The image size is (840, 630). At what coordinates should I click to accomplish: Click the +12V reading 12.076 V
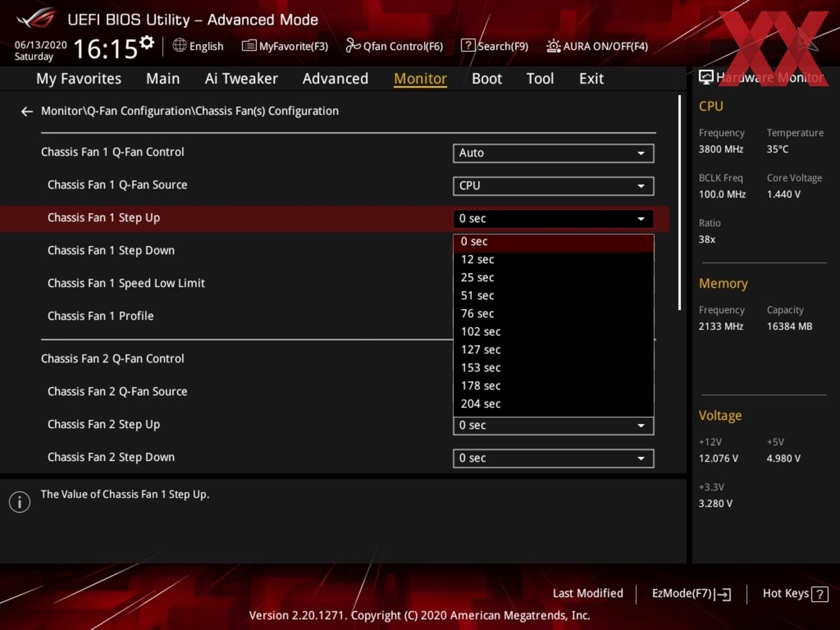718,458
